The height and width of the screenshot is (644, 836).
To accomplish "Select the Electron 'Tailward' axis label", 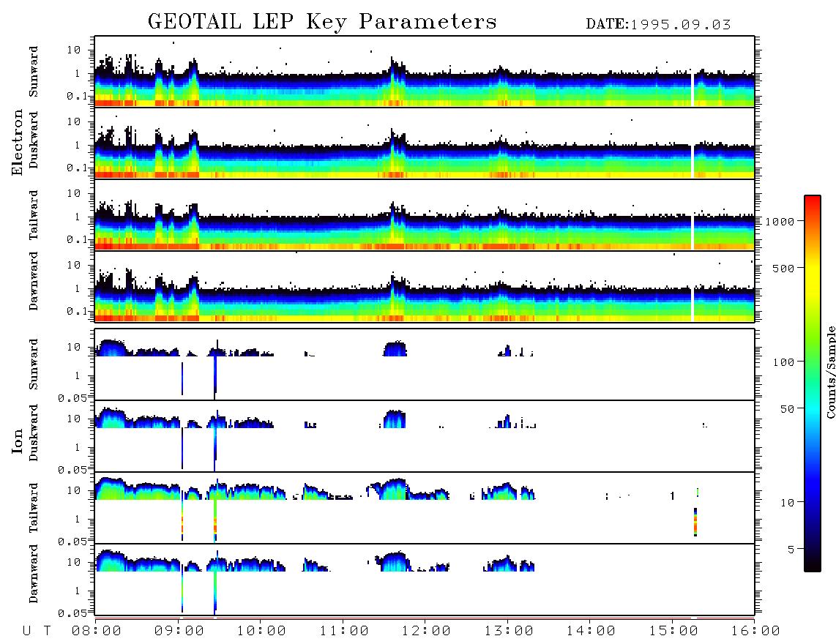I will click(x=34, y=214).
